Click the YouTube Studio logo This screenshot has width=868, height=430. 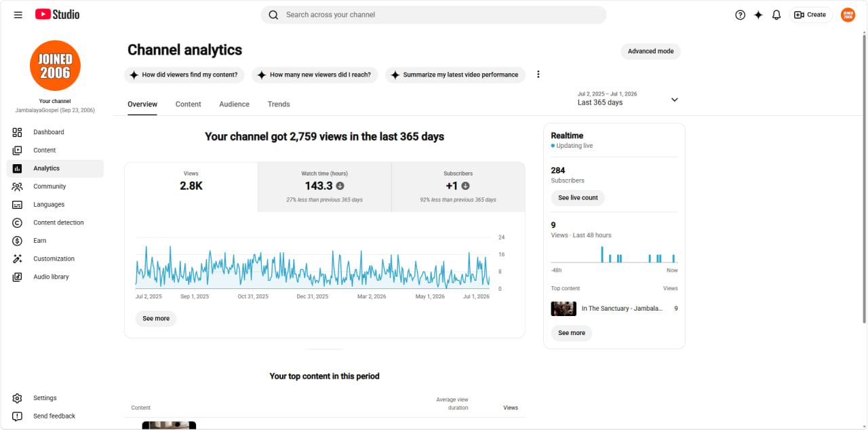point(58,14)
